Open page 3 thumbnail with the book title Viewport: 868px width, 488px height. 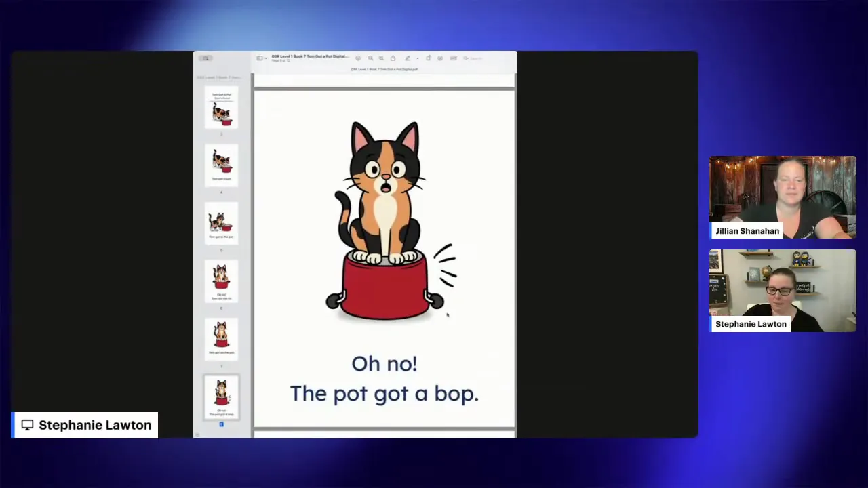221,108
